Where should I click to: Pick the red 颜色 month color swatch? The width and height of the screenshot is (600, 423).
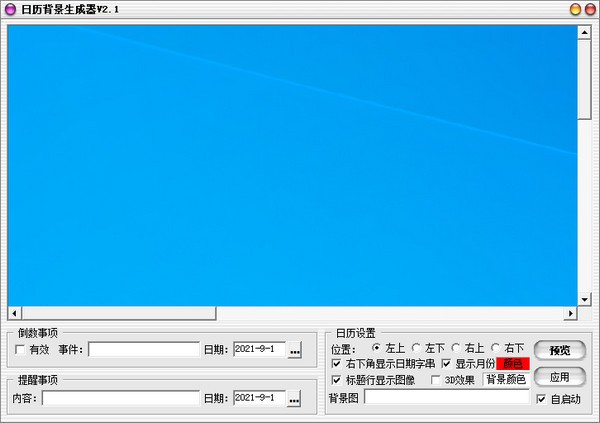coord(513,364)
